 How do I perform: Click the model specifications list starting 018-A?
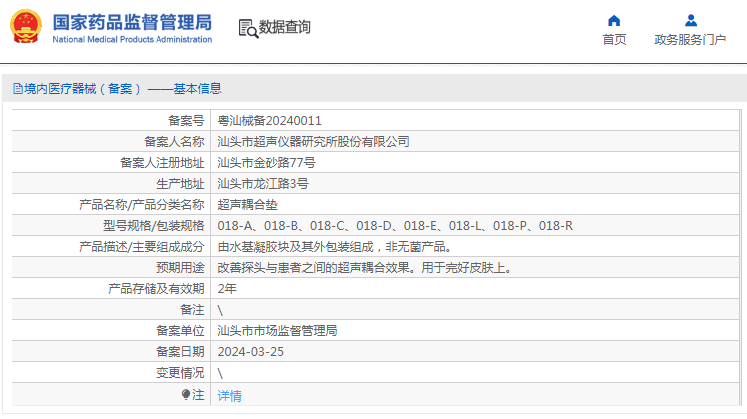coord(394,225)
